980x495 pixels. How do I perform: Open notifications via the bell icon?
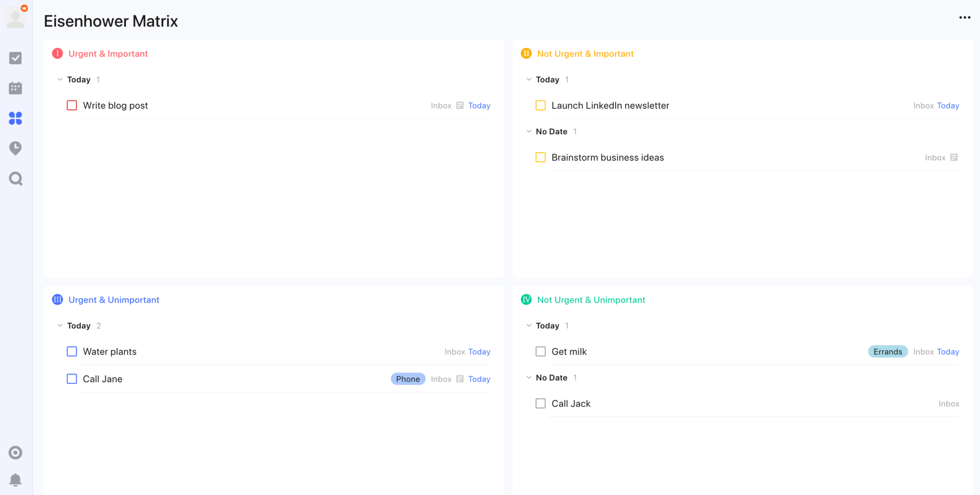[15, 480]
